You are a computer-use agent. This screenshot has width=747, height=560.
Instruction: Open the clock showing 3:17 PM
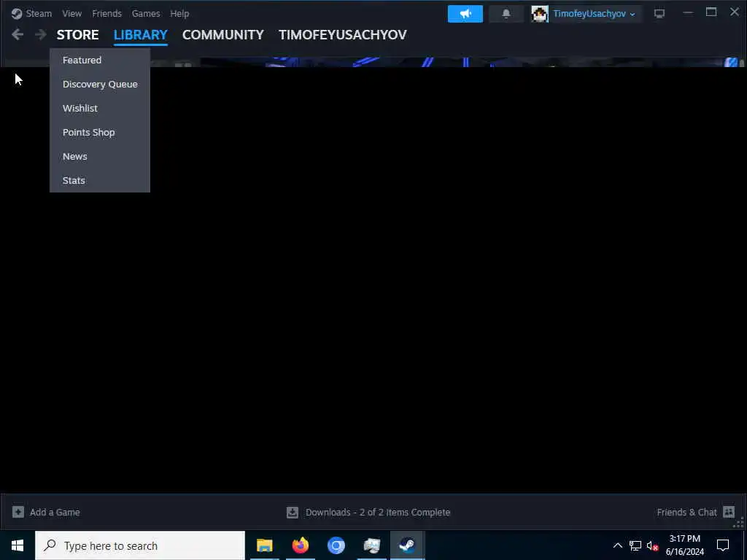click(x=684, y=545)
